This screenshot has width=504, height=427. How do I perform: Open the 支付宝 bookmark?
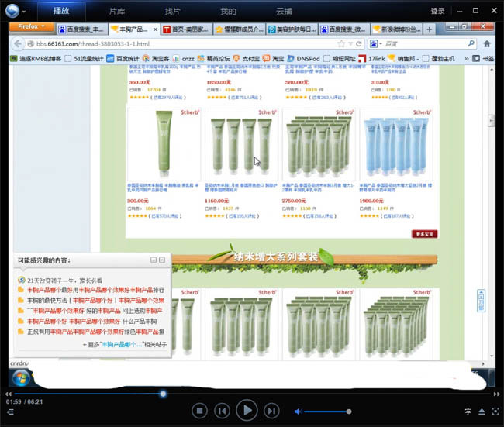(247, 58)
